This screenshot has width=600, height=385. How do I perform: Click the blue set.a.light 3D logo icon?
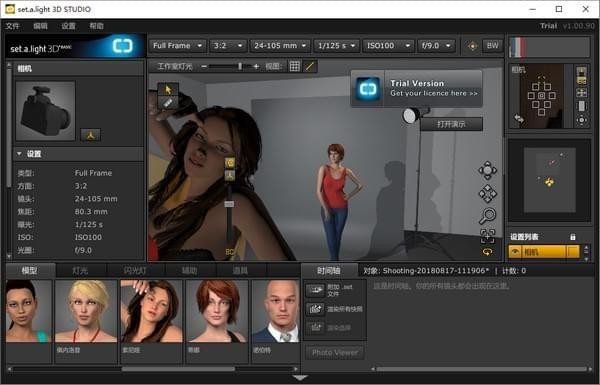[x=122, y=46]
